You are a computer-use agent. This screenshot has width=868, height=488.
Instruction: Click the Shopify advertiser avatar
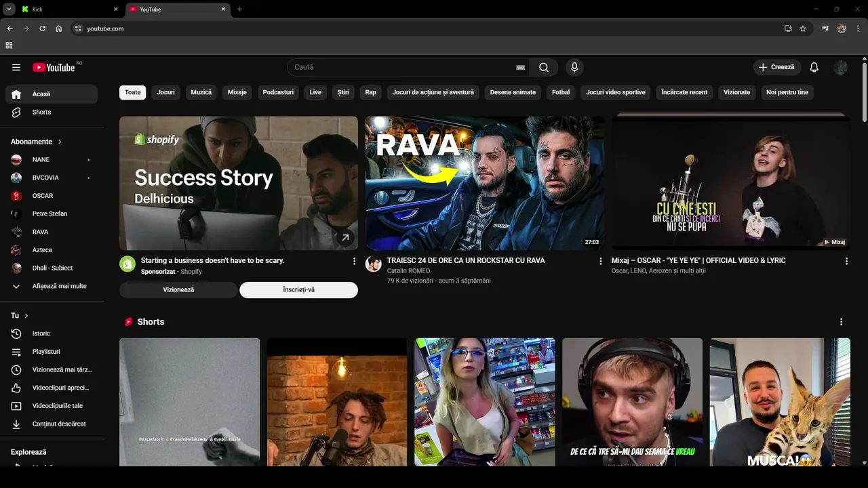[x=127, y=264]
